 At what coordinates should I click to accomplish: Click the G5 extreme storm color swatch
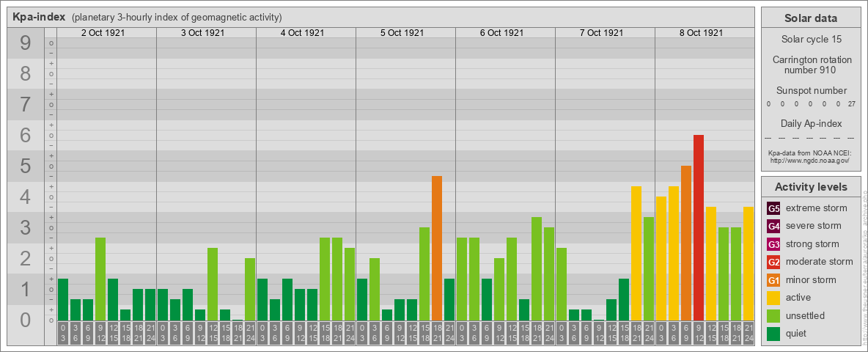pyautogui.click(x=773, y=208)
